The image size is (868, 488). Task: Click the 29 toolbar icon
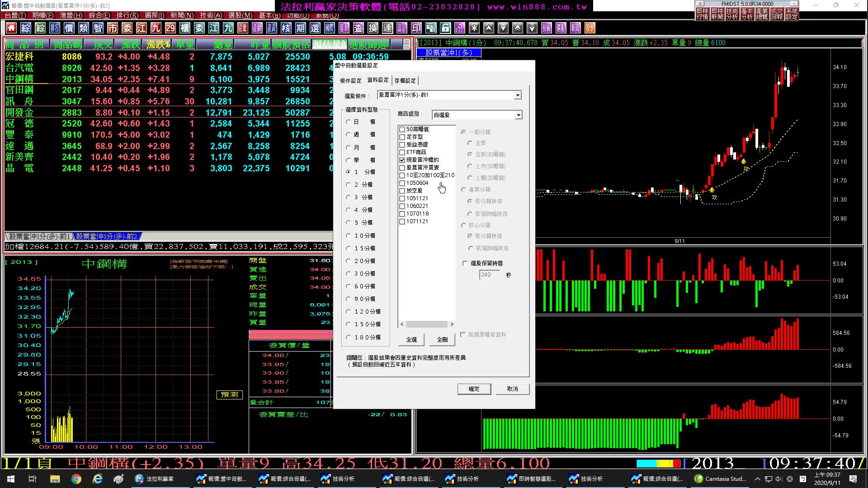(x=170, y=28)
